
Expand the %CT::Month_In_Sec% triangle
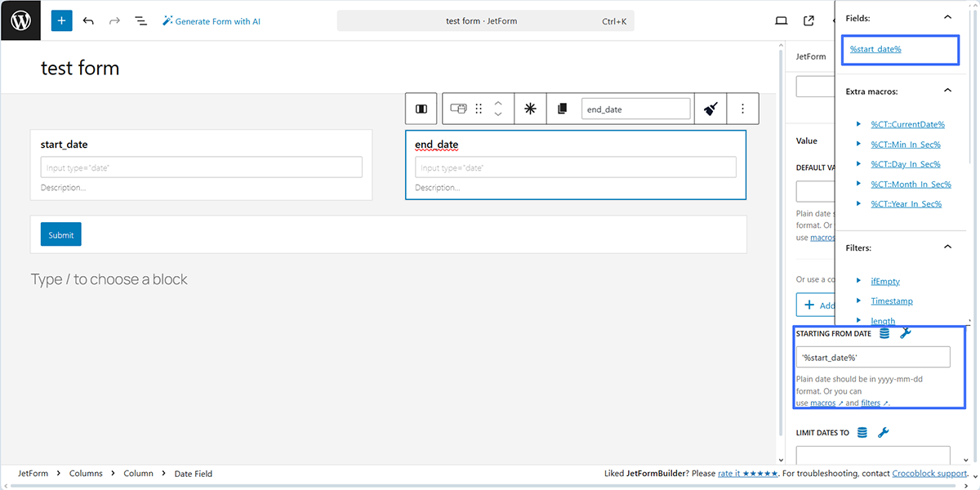tap(859, 184)
